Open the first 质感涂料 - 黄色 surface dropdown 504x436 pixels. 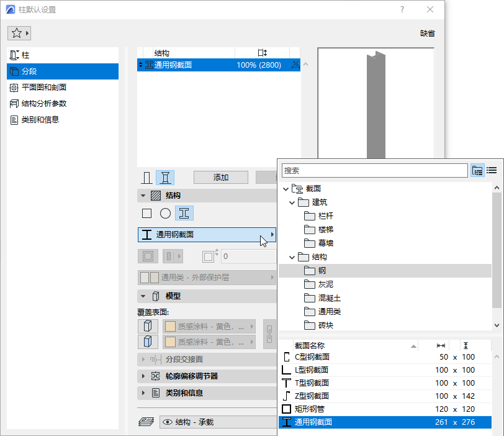tap(209, 326)
